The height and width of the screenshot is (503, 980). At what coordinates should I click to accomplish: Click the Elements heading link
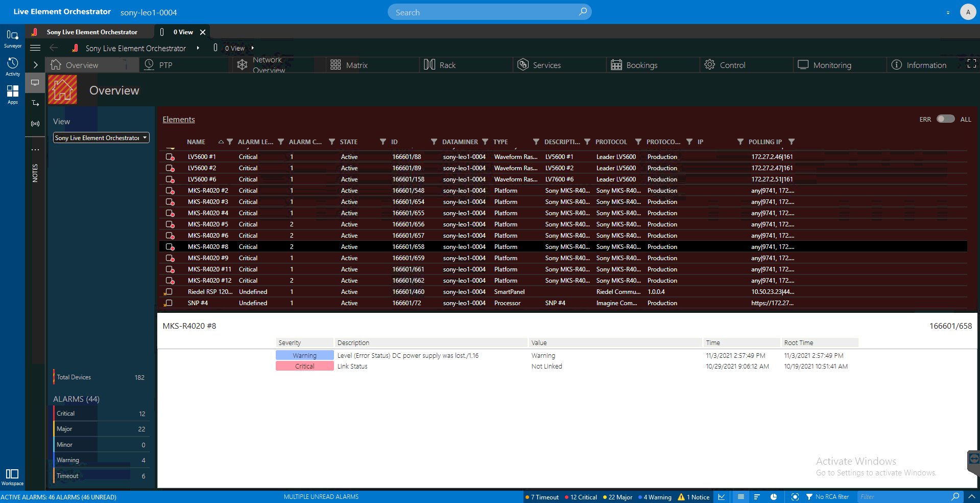click(x=179, y=119)
